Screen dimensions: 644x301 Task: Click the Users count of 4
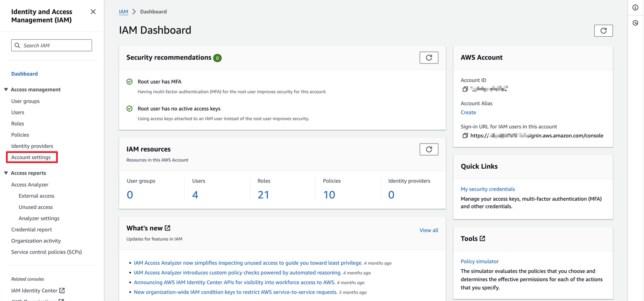[195, 195]
